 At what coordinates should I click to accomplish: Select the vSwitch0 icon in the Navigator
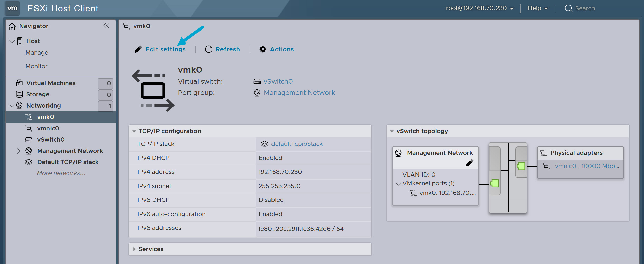pyautogui.click(x=29, y=139)
